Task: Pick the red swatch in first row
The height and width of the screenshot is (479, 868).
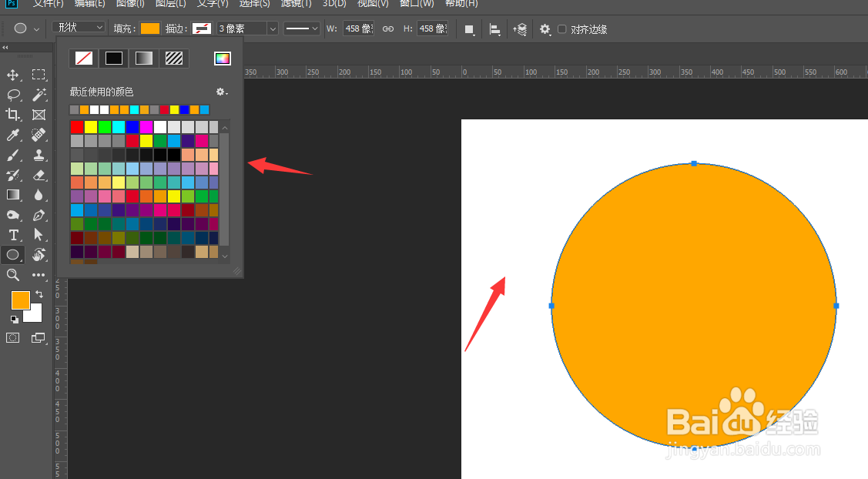Action: click(x=77, y=127)
